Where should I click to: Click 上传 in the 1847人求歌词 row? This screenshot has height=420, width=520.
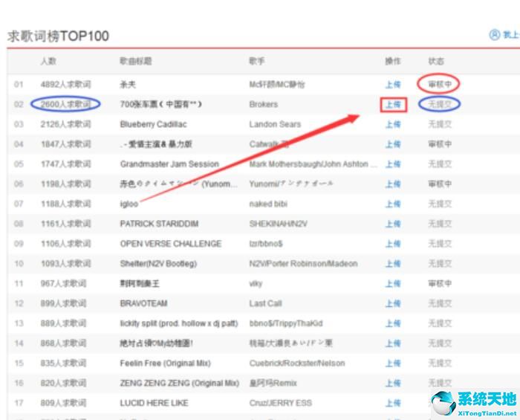pyautogui.click(x=393, y=144)
